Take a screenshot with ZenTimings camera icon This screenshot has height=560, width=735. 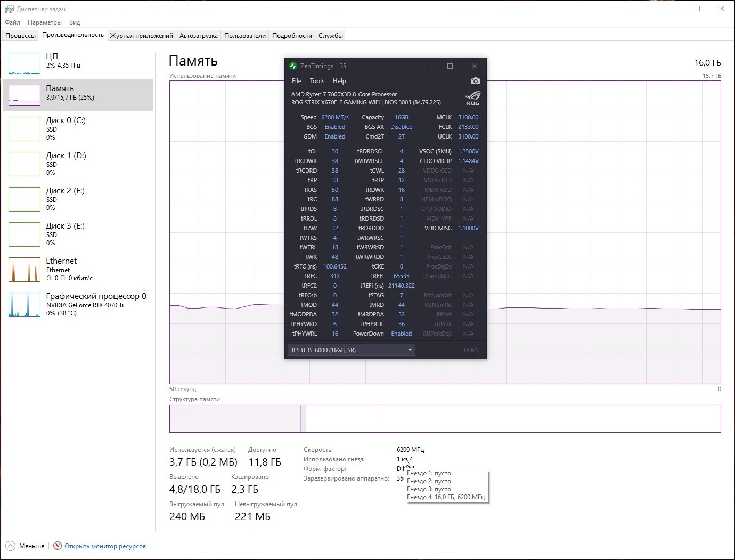point(476,81)
